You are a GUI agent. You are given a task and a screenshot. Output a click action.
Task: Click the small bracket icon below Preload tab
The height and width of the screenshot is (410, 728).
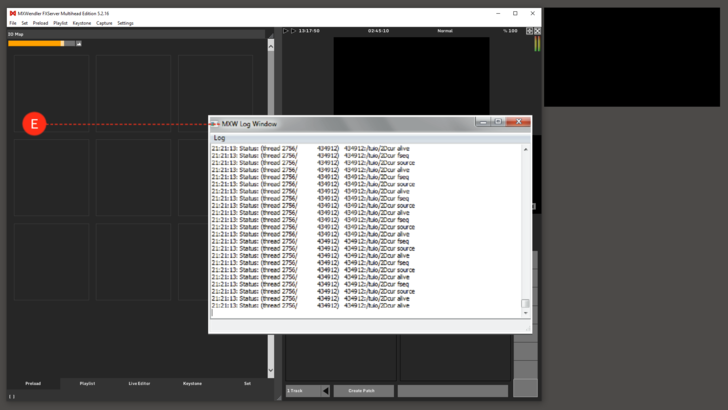[x=12, y=397]
